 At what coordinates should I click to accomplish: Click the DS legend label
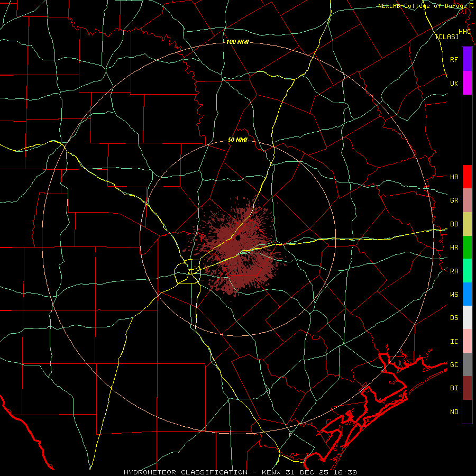click(454, 318)
